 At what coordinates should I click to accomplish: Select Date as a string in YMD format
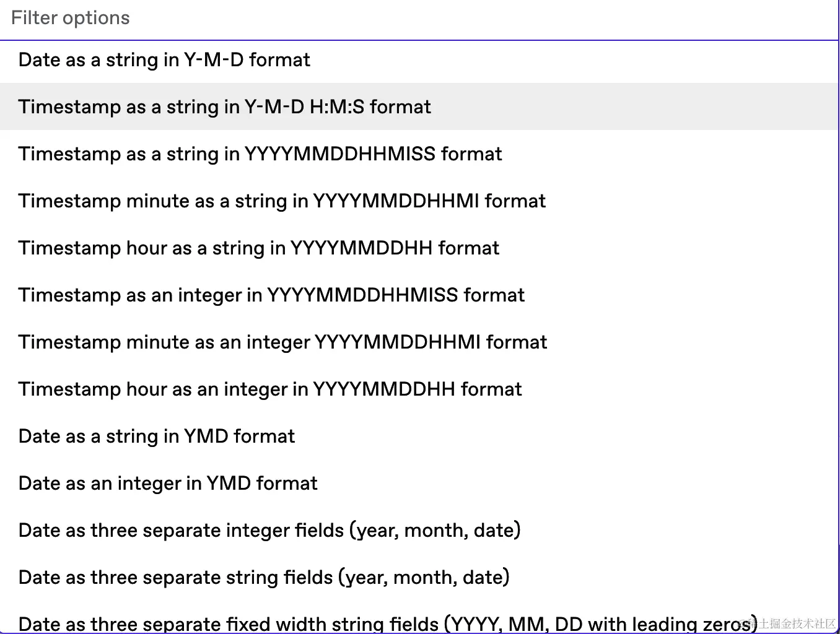[x=157, y=436]
